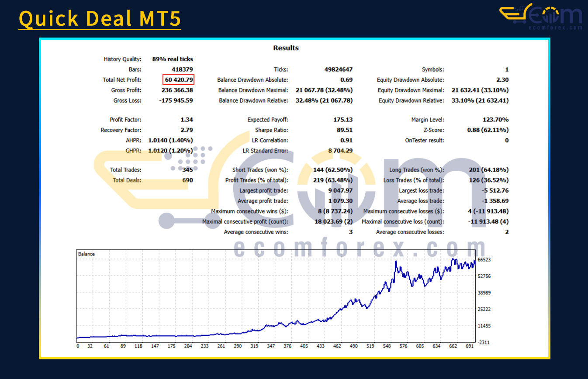Screen dimensions: 588x379
Task: Click the -2311 axis value on chart
Action: click(484, 343)
